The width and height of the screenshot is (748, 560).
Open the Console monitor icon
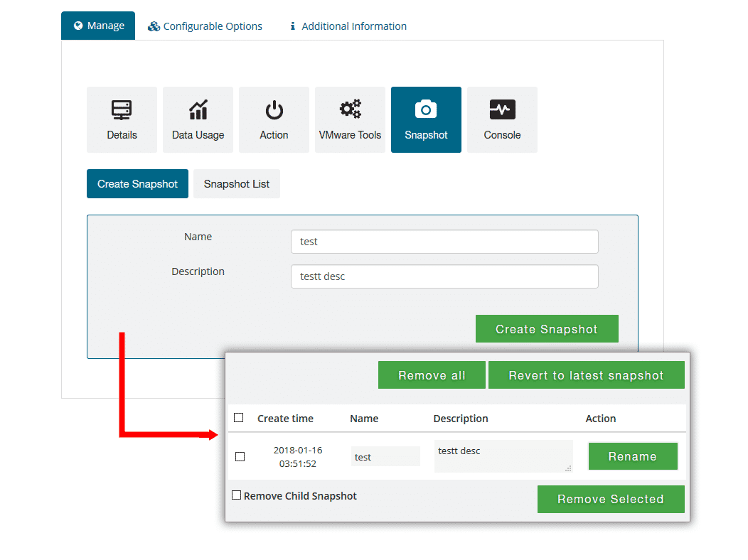tap(502, 109)
